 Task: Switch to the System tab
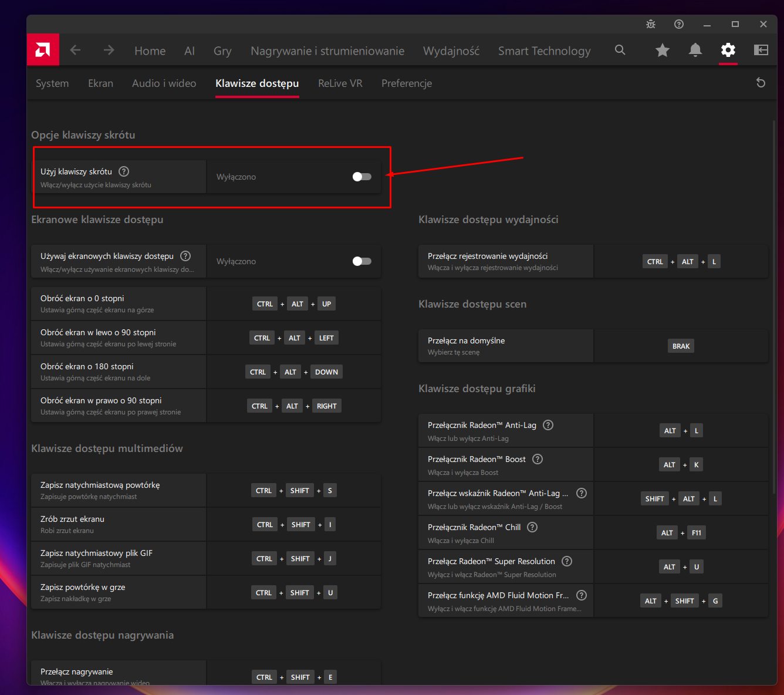(x=52, y=83)
